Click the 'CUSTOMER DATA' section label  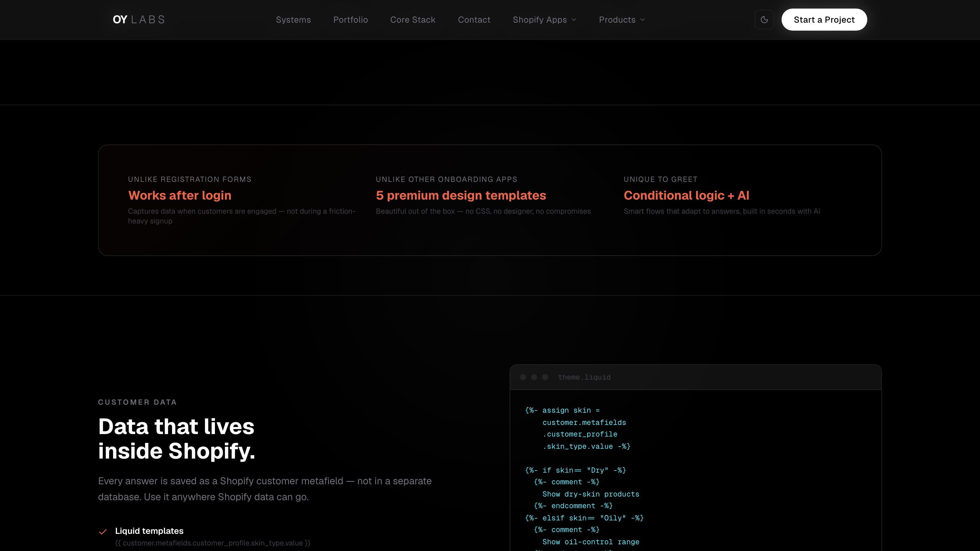pyautogui.click(x=137, y=402)
